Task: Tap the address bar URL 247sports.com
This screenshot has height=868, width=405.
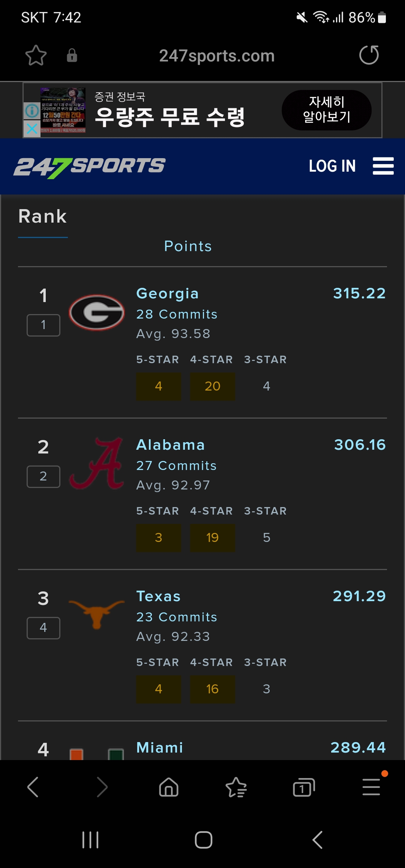Action: tap(217, 56)
